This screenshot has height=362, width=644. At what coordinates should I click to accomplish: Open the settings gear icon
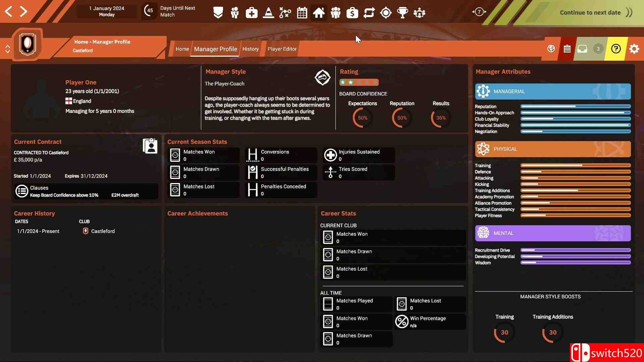click(634, 49)
